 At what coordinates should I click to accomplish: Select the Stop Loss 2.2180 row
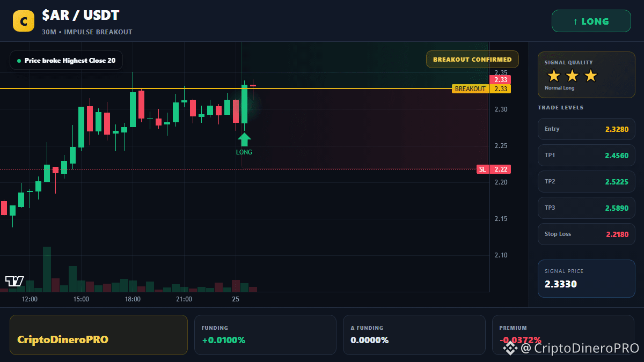(x=586, y=234)
